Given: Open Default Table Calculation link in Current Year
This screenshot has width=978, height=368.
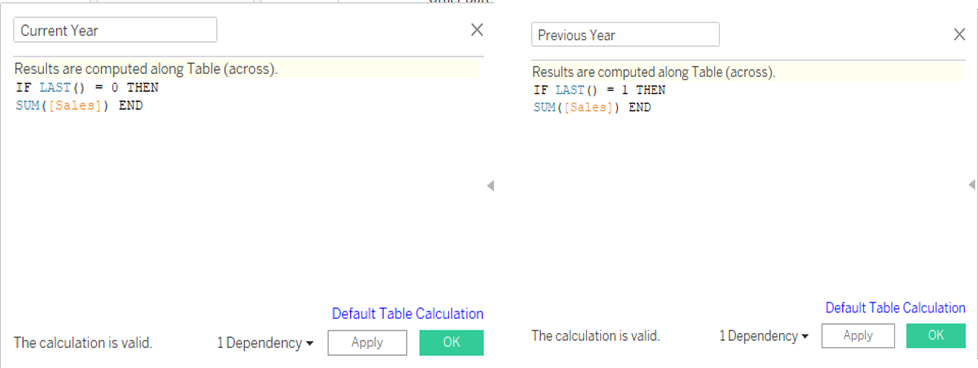Looking at the screenshot, I should tap(407, 314).
